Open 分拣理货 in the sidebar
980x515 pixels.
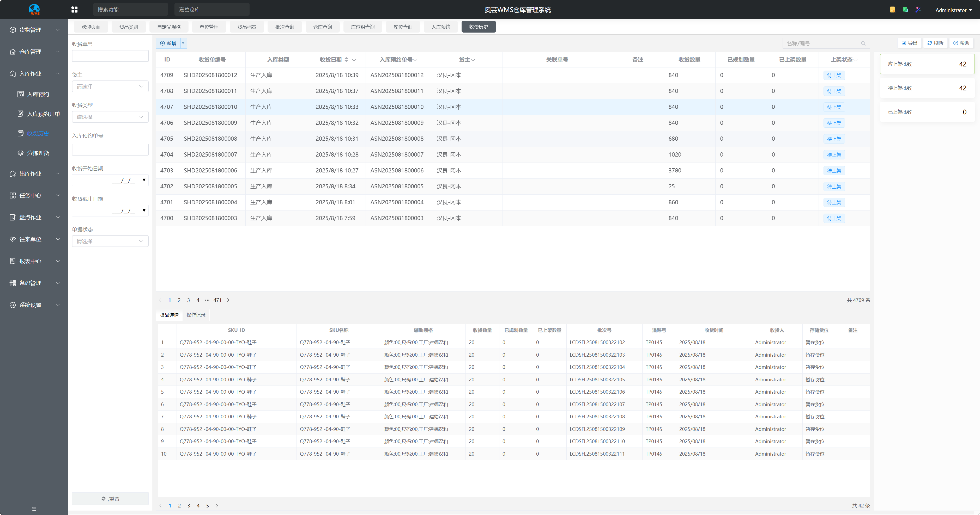[x=38, y=153]
